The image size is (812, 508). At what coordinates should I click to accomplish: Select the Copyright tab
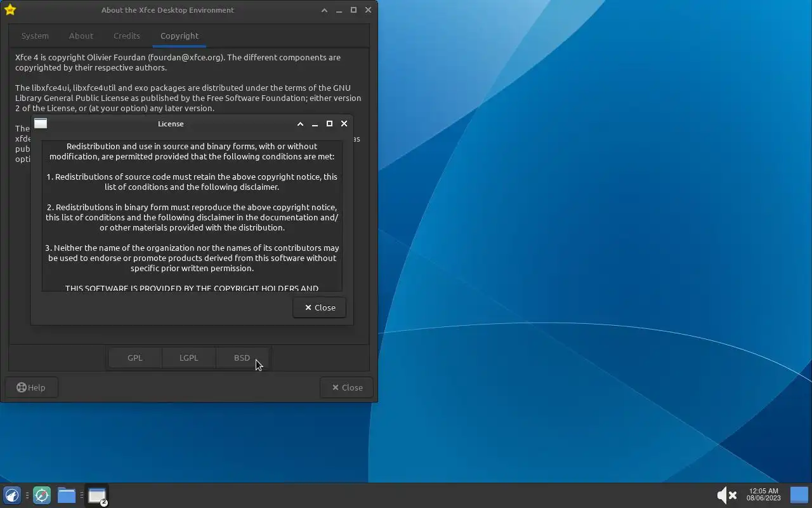[180, 36]
